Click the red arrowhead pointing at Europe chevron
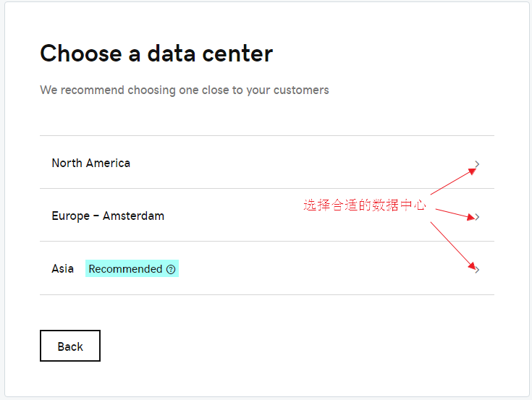Image resolution: width=532 pixels, height=400 pixels. pos(470,217)
